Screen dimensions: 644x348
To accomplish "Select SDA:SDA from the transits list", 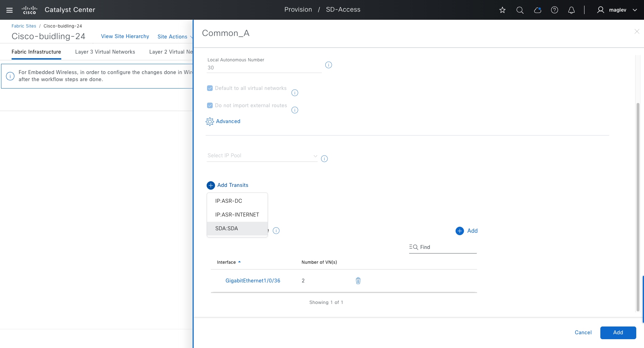I will (x=227, y=228).
